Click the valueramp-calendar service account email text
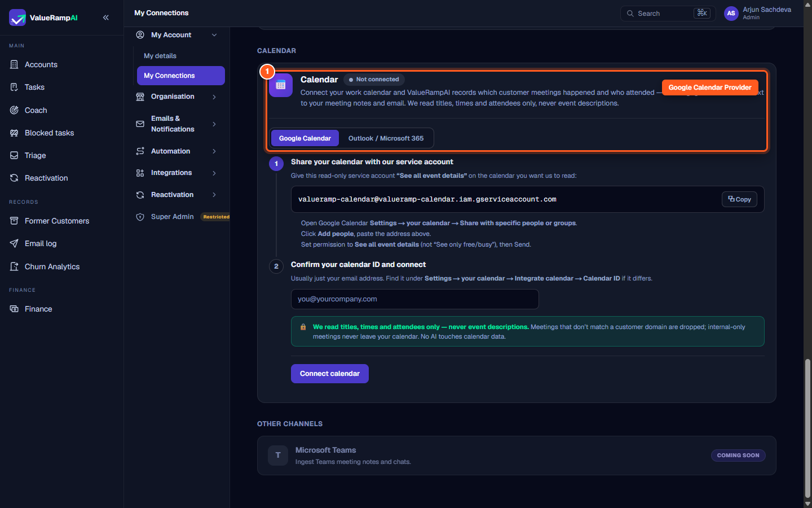Screen dimensions: 812x508 pos(427,199)
